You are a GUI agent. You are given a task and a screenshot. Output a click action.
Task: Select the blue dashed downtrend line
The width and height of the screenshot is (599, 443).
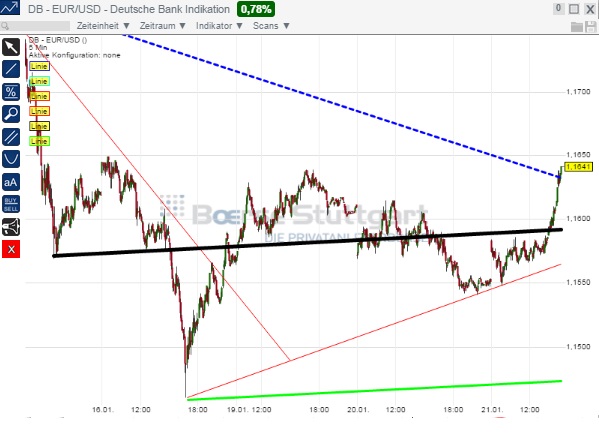pyautogui.click(x=340, y=105)
